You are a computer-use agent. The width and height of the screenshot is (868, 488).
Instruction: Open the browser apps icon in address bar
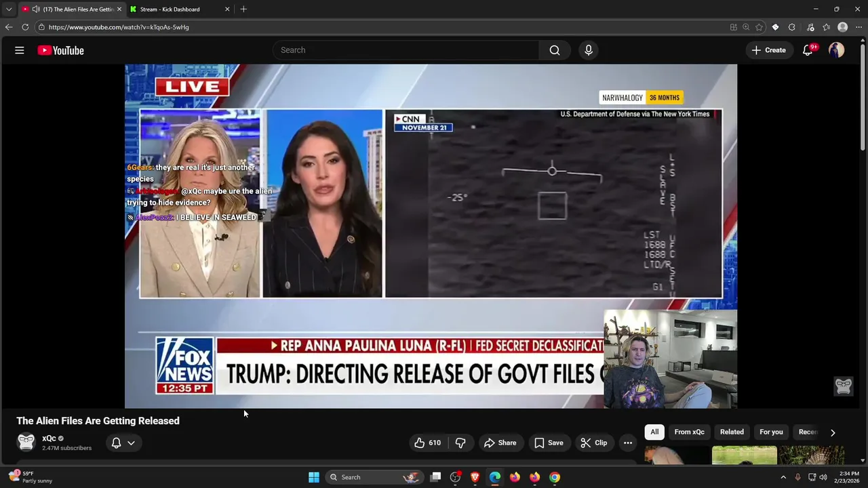click(733, 27)
